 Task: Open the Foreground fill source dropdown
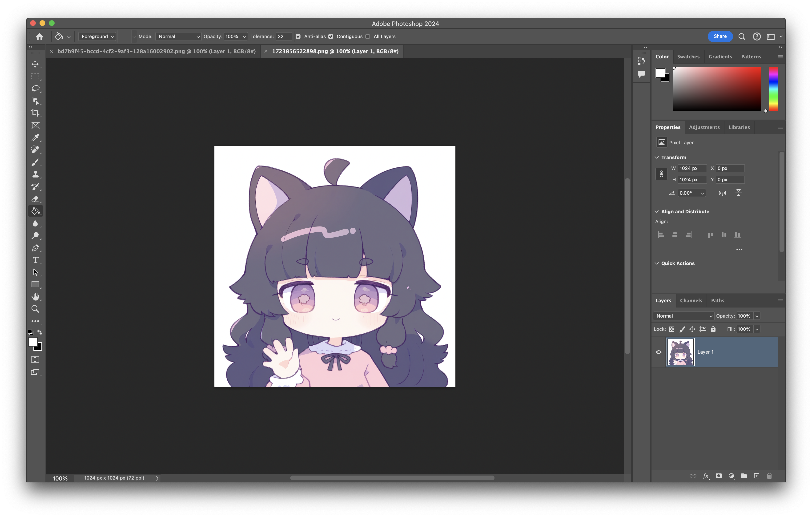click(x=97, y=36)
